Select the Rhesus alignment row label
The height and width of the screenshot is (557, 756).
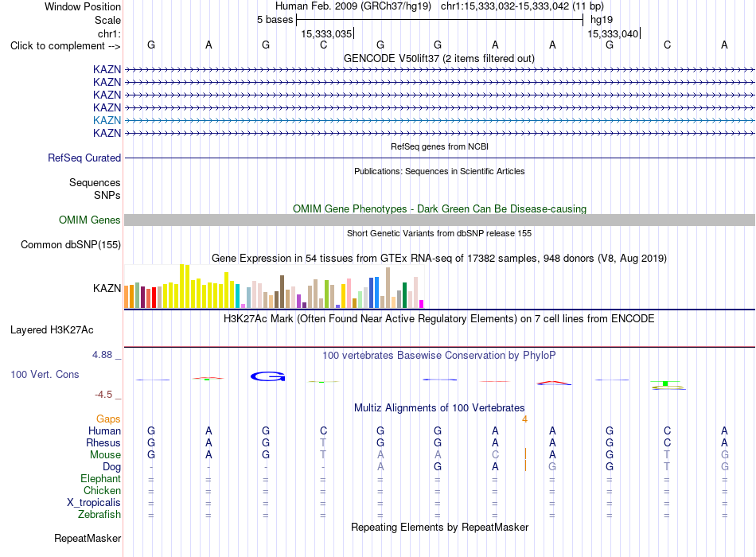[x=103, y=442]
